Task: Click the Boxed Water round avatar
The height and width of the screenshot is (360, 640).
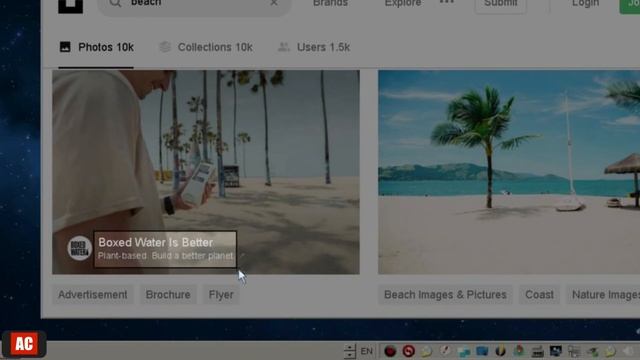Action: click(79, 248)
